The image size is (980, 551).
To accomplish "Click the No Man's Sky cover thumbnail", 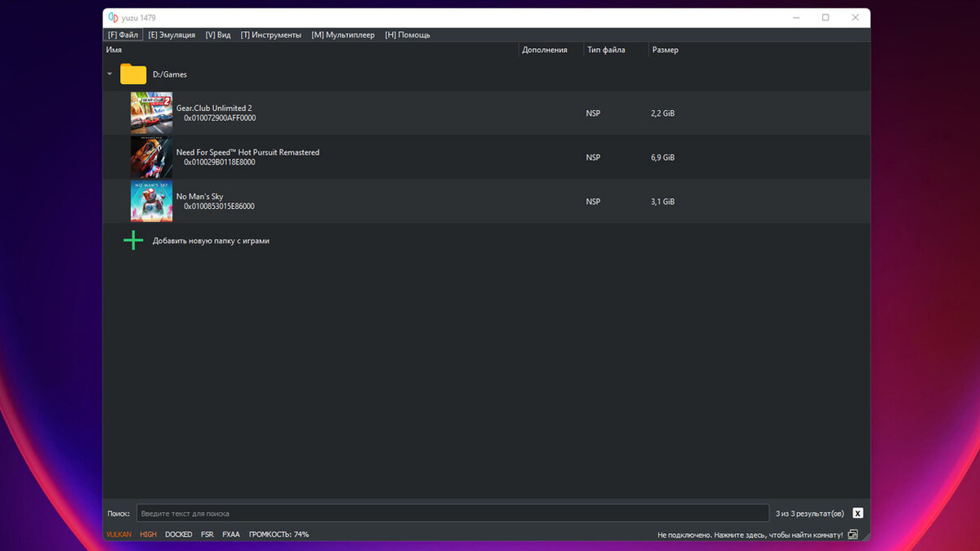I will tap(151, 201).
